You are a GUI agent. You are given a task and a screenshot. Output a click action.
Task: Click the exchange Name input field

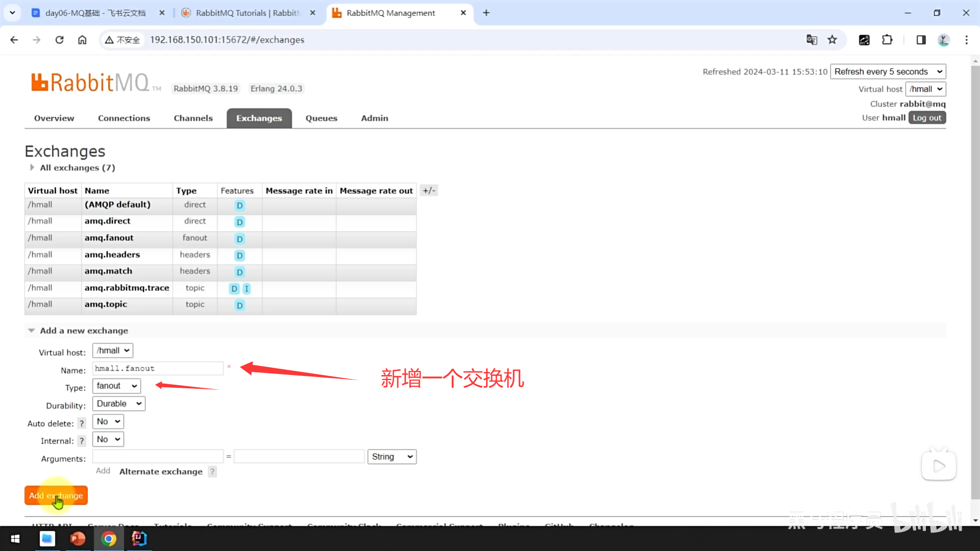tap(158, 368)
